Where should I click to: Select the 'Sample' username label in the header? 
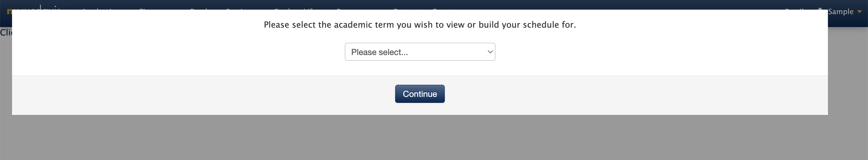pyautogui.click(x=841, y=12)
